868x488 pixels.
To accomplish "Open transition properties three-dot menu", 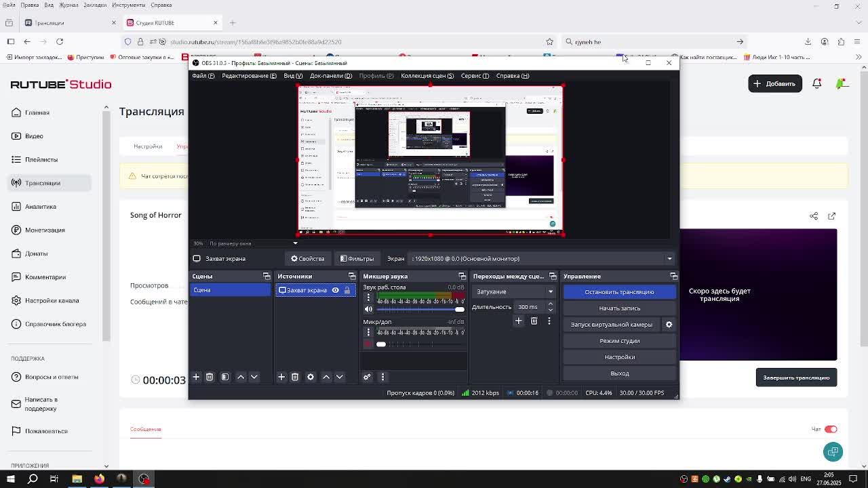I will tap(549, 321).
